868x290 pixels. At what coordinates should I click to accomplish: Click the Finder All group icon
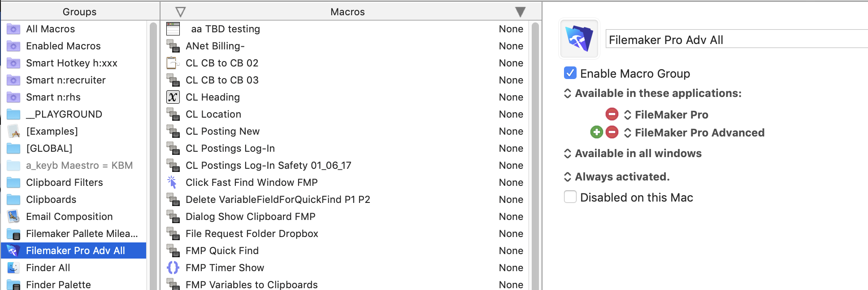point(13,268)
